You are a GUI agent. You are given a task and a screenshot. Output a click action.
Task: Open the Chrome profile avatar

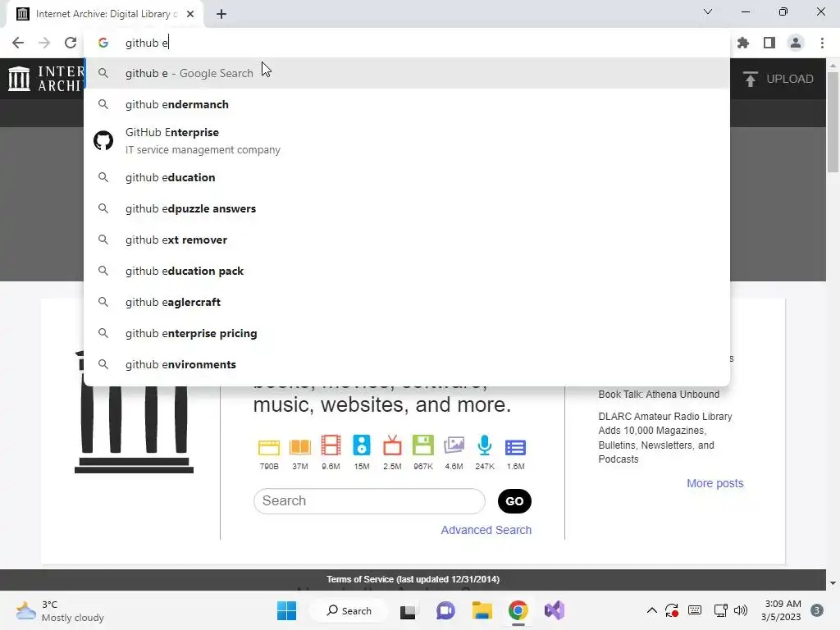pos(796,43)
